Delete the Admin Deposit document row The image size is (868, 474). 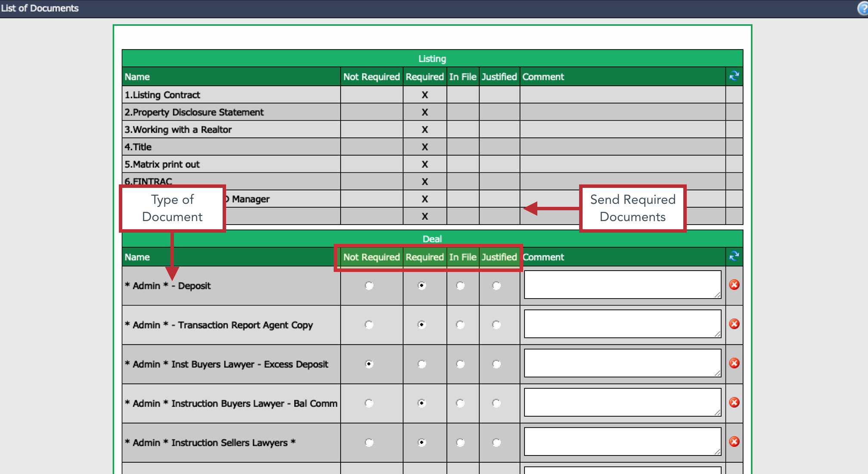pos(734,284)
